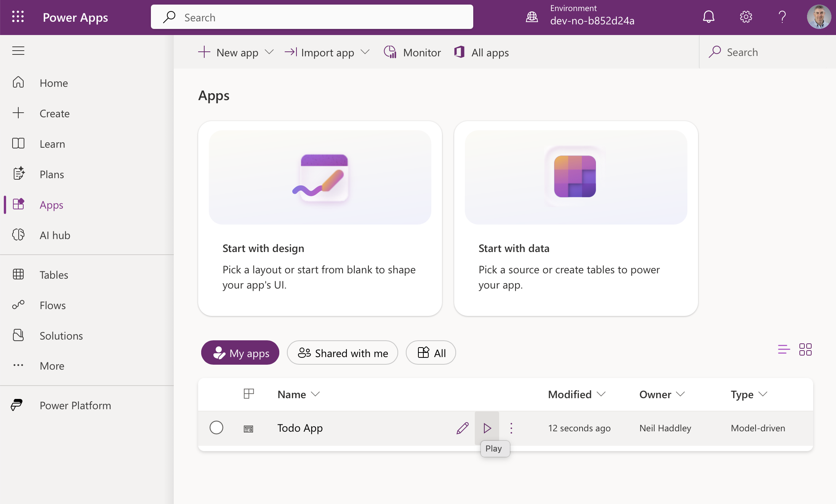
Task: Select the All apps filter pill
Action: 431,353
